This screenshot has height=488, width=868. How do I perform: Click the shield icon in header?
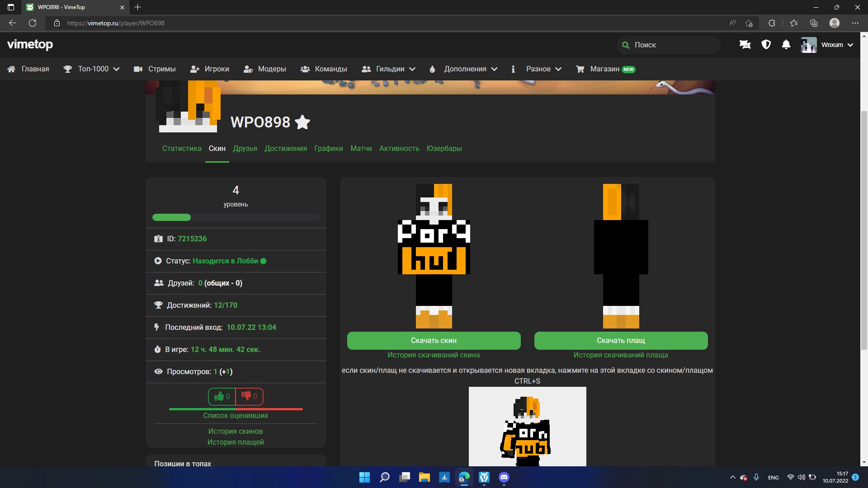click(x=766, y=45)
